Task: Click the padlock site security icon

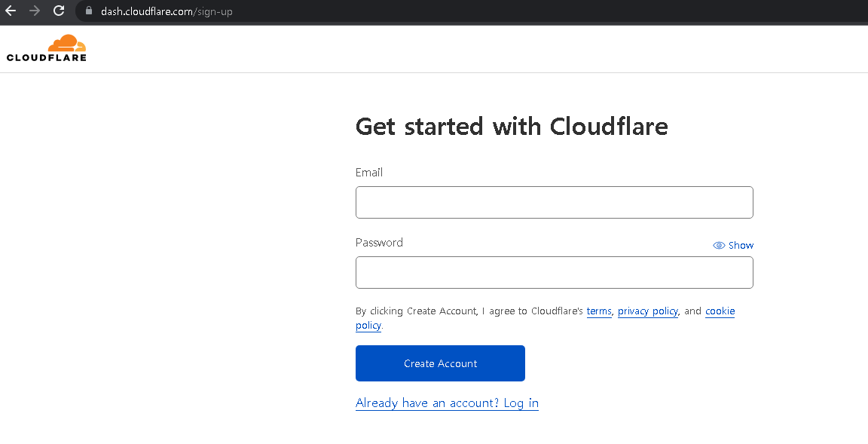Action: coord(89,11)
